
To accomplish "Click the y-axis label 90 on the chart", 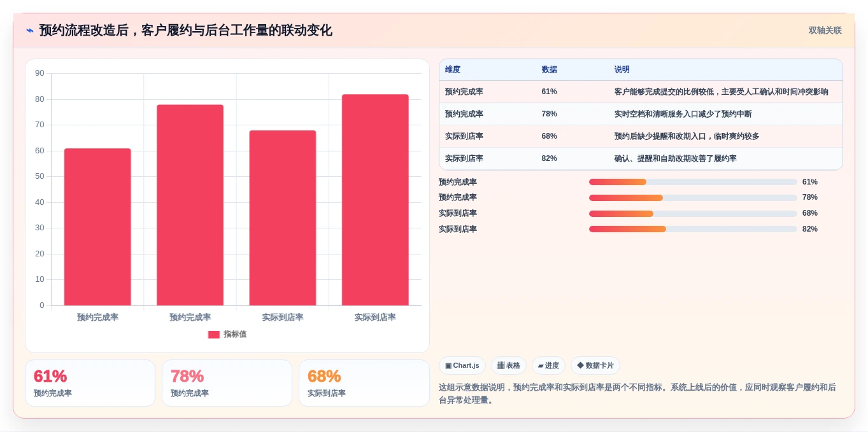I will (39, 73).
